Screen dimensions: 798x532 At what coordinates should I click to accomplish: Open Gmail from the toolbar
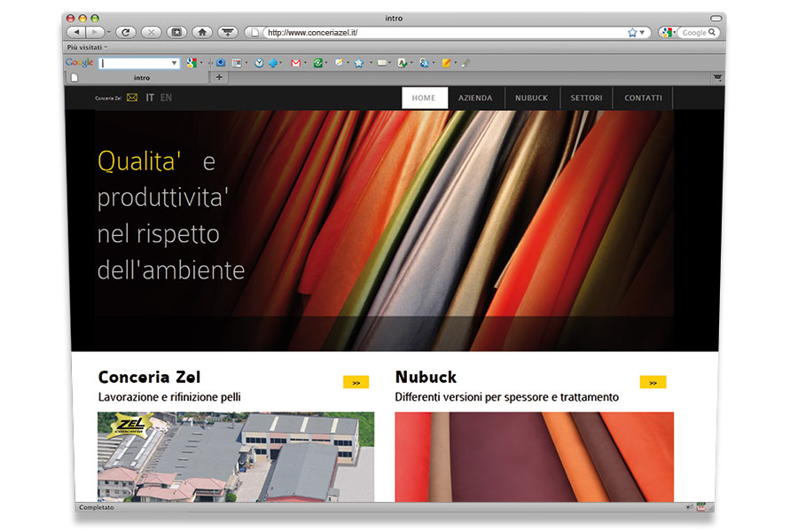(295, 63)
